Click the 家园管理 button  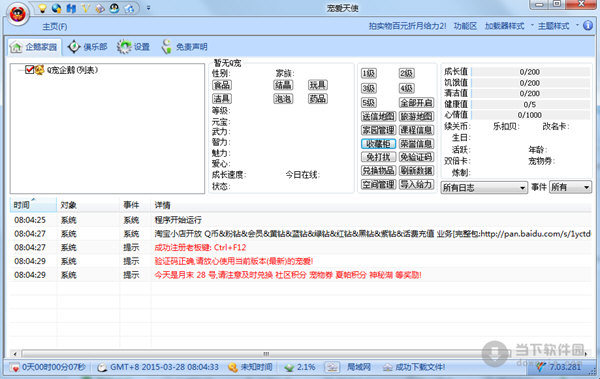tap(378, 130)
